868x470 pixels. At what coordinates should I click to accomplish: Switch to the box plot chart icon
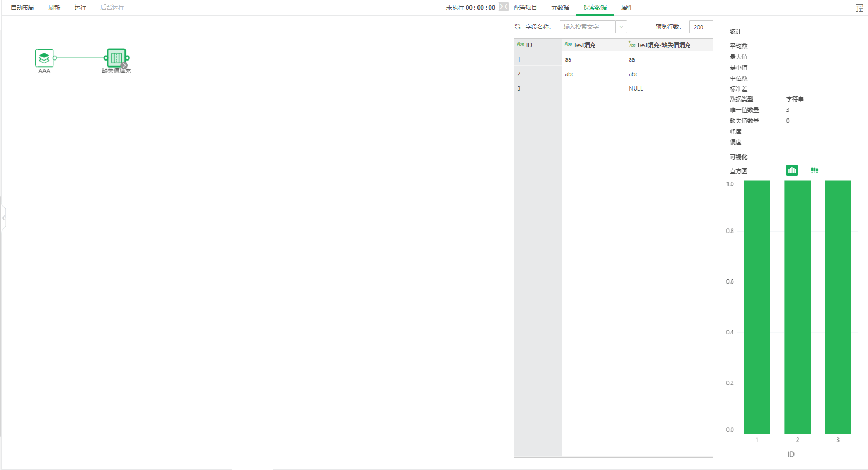click(x=814, y=170)
